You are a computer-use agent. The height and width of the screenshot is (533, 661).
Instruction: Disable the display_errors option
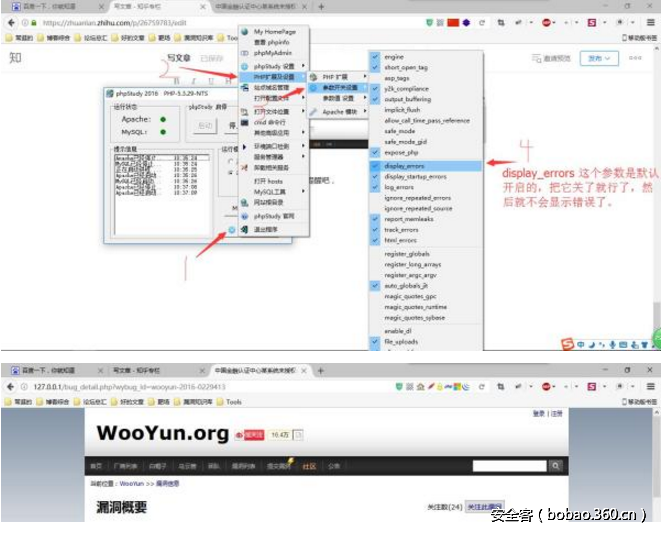[426, 166]
